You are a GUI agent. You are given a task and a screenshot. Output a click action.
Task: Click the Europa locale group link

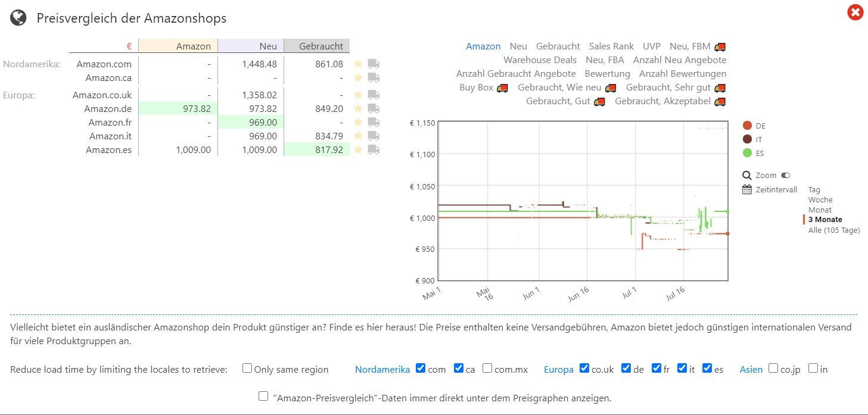tap(559, 370)
